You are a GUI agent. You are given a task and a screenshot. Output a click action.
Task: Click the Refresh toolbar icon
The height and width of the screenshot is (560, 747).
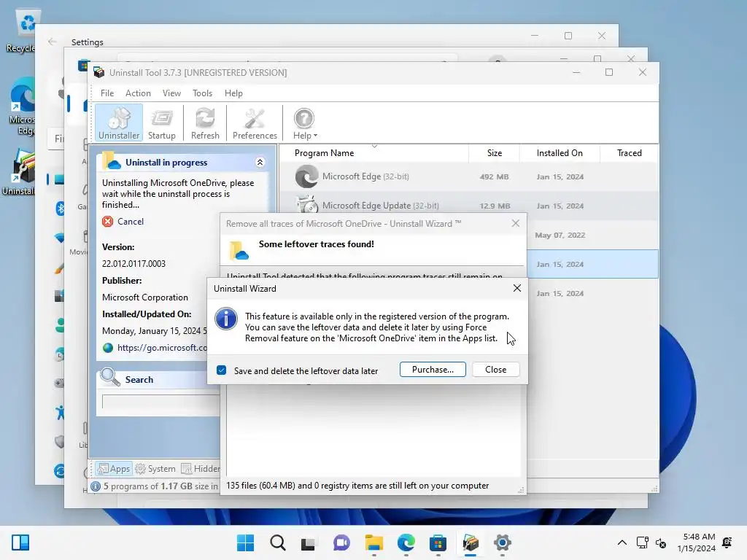[x=205, y=122]
